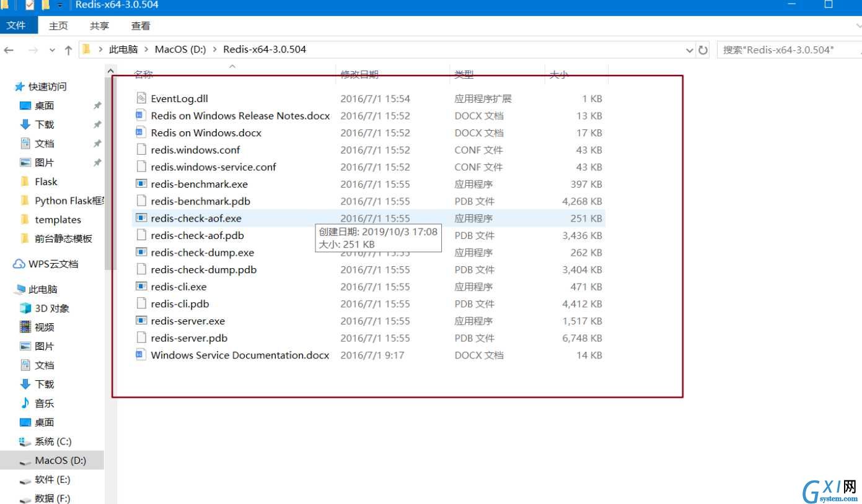The height and width of the screenshot is (504, 862).
Task: Open 系统 (C:) drive in sidebar
Action: [x=53, y=441]
